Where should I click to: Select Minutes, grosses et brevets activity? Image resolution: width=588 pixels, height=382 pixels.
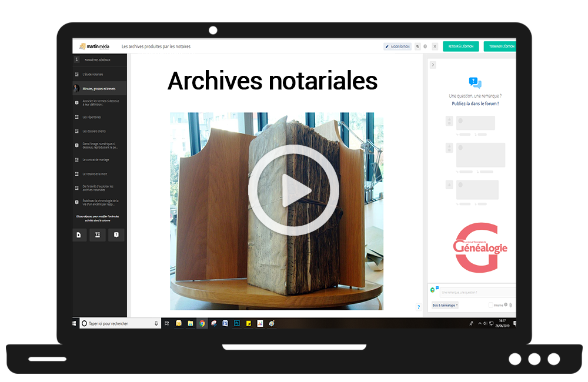coord(99,89)
